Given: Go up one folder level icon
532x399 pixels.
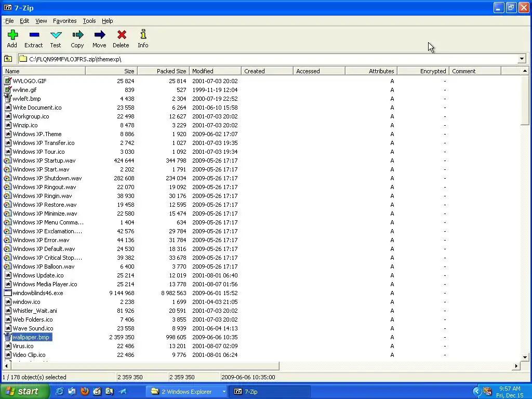Looking at the screenshot, I should (8, 59).
